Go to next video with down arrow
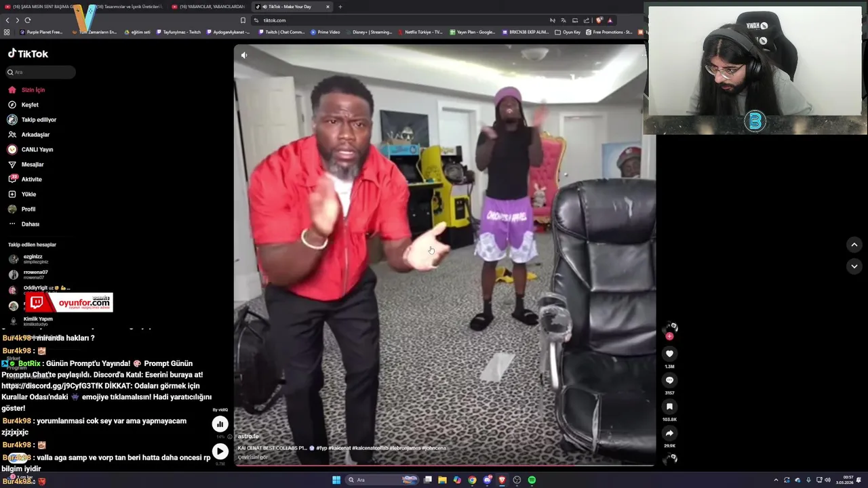This screenshot has width=868, height=488. [x=854, y=266]
